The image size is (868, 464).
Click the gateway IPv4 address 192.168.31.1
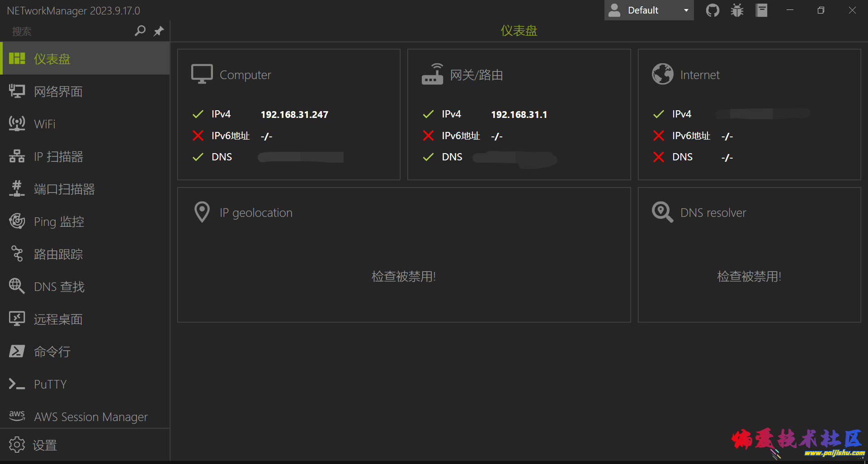[x=519, y=115]
